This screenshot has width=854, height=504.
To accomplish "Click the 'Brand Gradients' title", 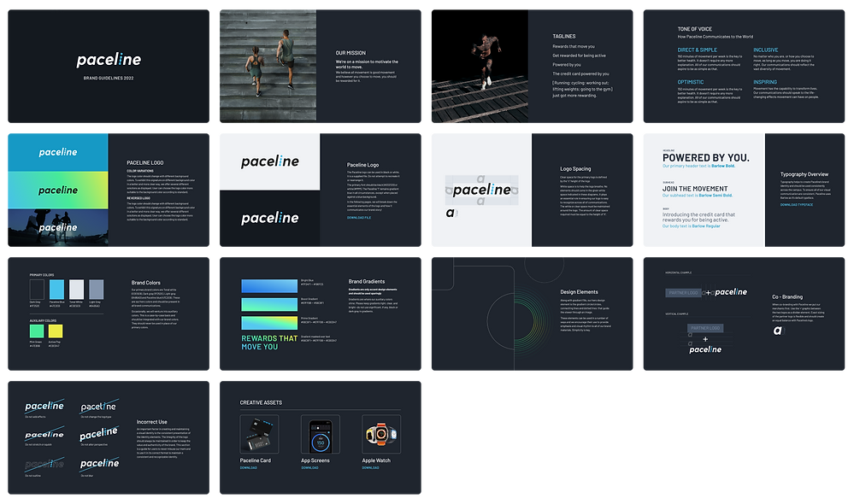I will [x=367, y=281].
